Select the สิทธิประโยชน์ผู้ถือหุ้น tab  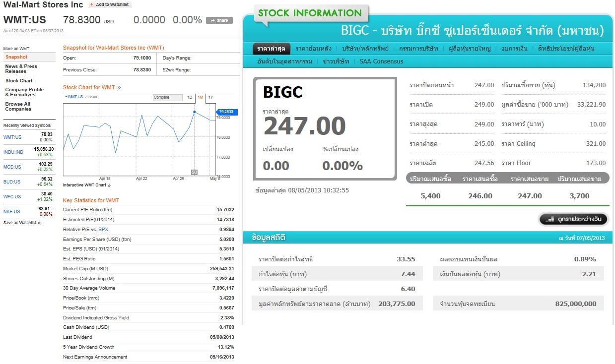(x=566, y=49)
